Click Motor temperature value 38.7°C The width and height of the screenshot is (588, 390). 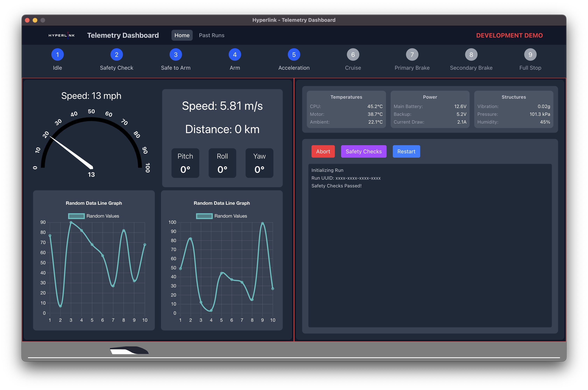pyautogui.click(x=375, y=114)
